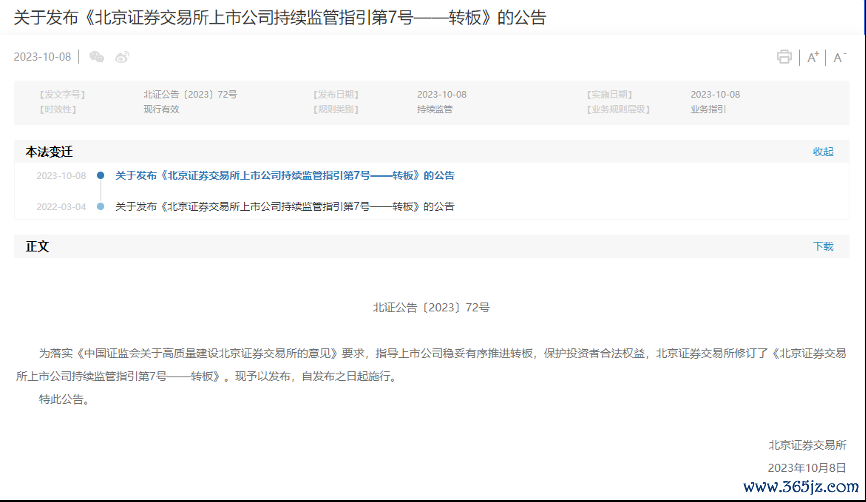
Task: Click the 正文 section heading
Action: tap(37, 246)
